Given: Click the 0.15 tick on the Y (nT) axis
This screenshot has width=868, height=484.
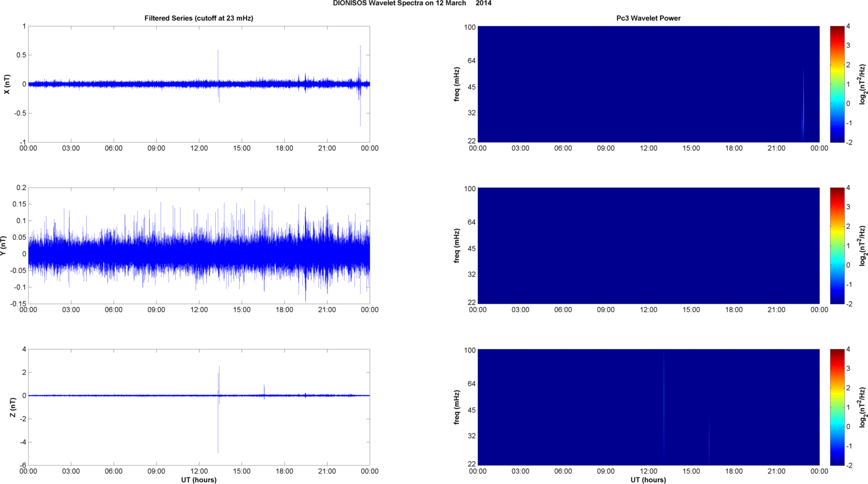Looking at the screenshot, I should [x=19, y=205].
